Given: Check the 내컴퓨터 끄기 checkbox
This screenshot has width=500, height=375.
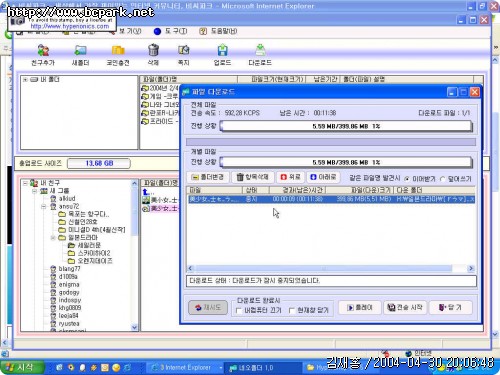Looking at the screenshot, I should 239,310.
